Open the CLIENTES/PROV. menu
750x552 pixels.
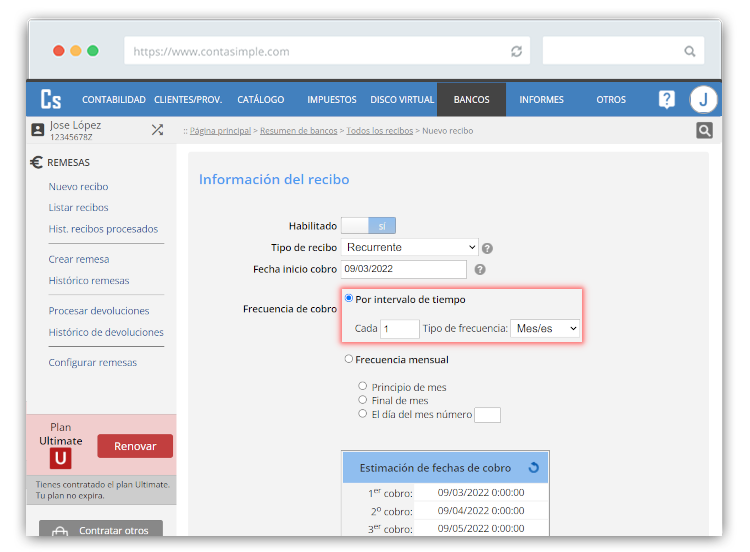point(188,99)
